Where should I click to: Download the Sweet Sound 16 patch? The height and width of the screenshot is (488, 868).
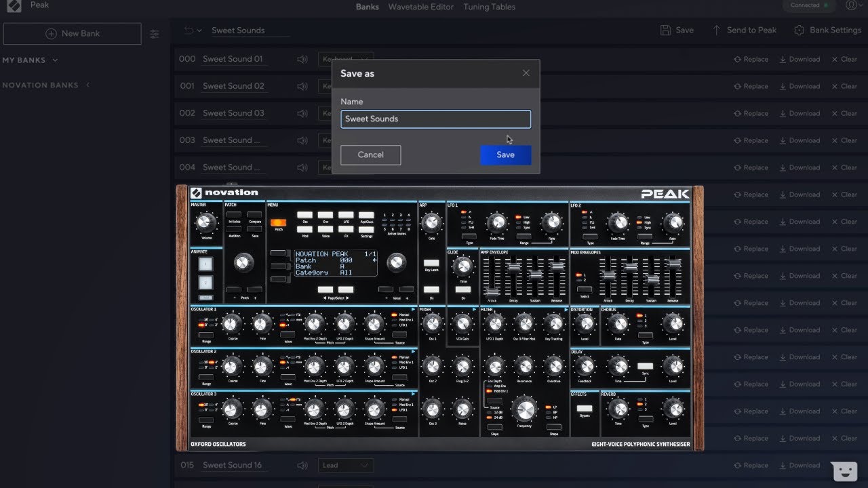click(800, 466)
